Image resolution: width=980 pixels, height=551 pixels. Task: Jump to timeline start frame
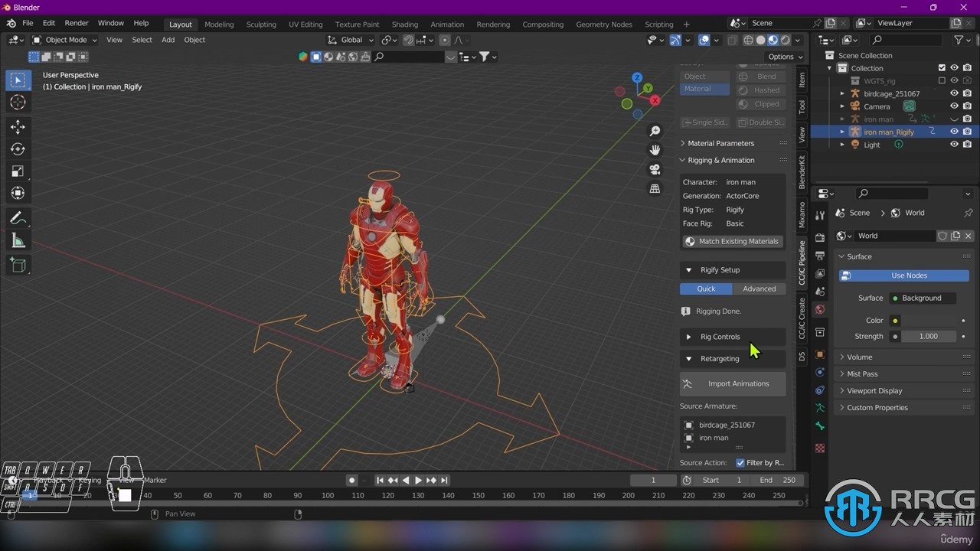(380, 480)
